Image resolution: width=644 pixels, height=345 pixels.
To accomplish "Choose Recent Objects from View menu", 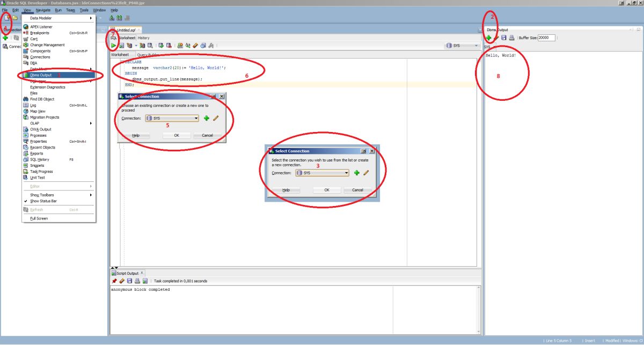I will [x=58, y=147].
